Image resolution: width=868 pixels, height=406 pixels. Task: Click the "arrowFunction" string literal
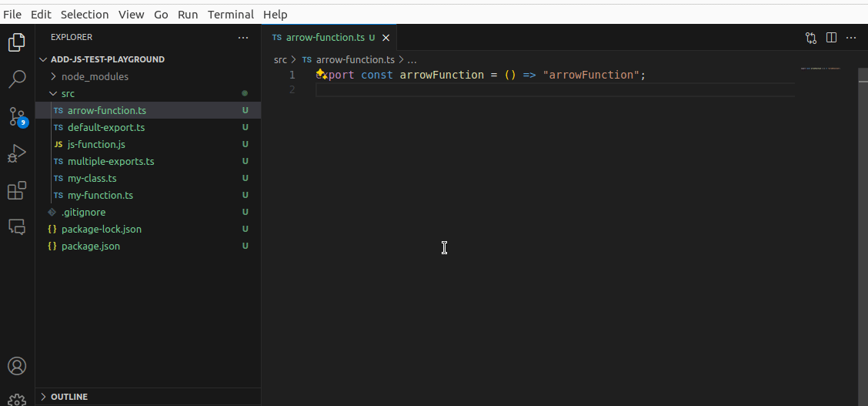[591, 75]
